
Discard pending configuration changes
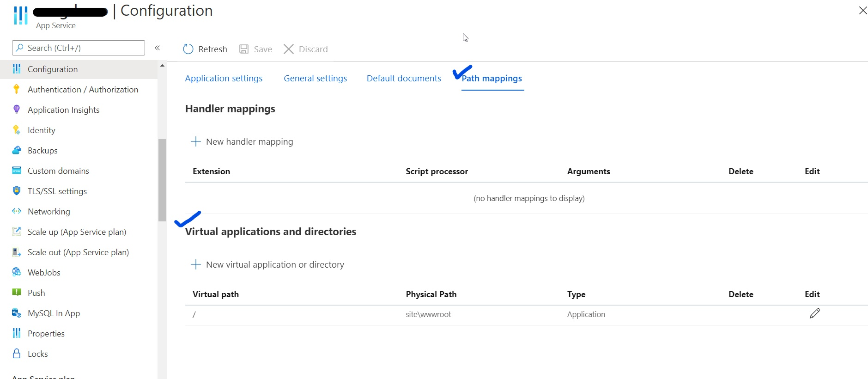pyautogui.click(x=305, y=49)
